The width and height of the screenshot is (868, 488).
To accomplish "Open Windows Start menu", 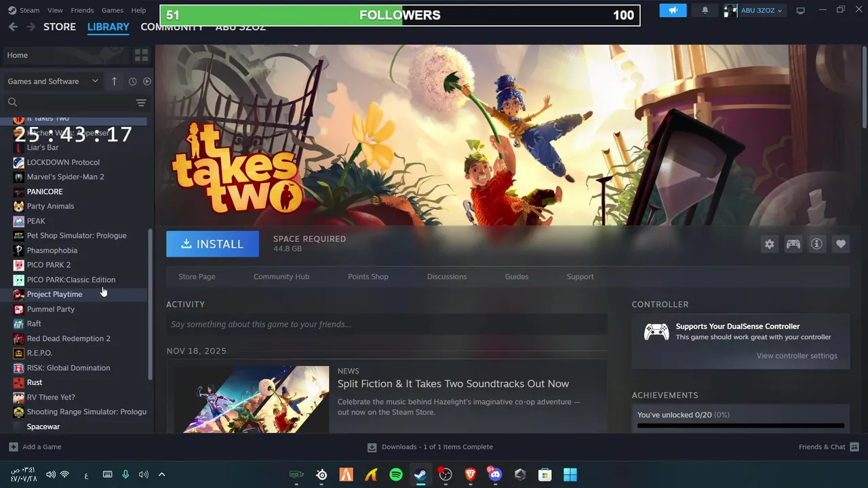I will (x=570, y=474).
